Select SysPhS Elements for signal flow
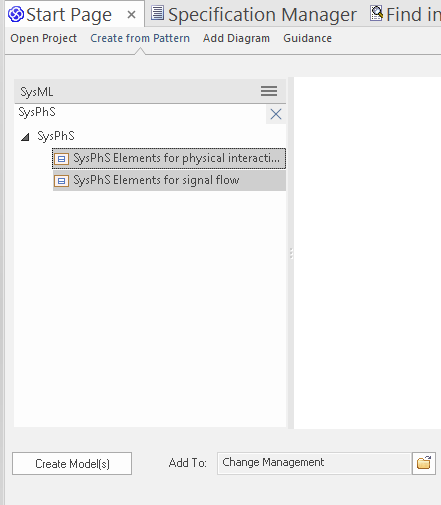The image size is (441, 505). click(169, 180)
